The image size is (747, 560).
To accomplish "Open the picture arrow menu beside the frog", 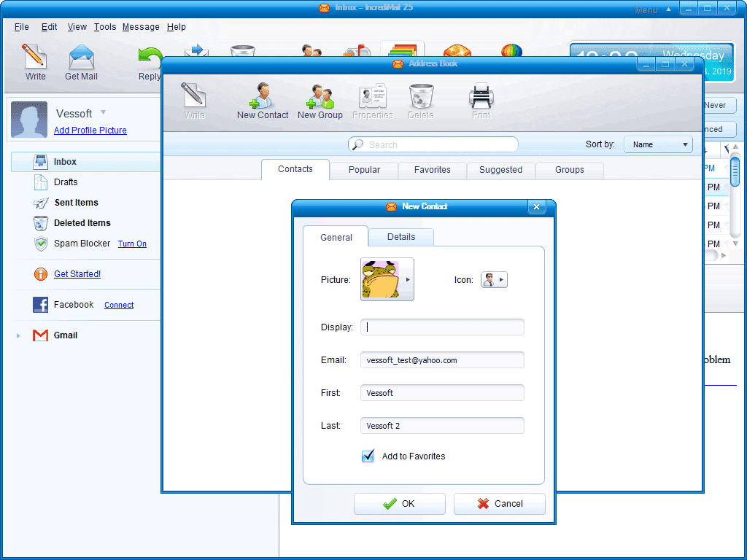I will (x=408, y=279).
